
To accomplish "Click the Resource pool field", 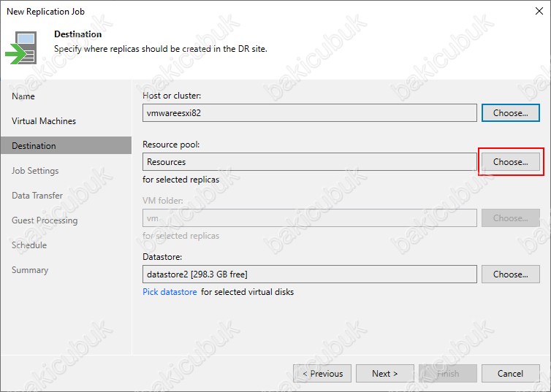I will (310, 162).
